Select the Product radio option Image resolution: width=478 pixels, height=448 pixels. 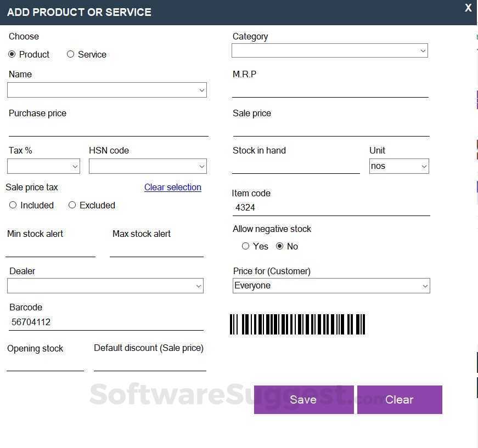12,54
